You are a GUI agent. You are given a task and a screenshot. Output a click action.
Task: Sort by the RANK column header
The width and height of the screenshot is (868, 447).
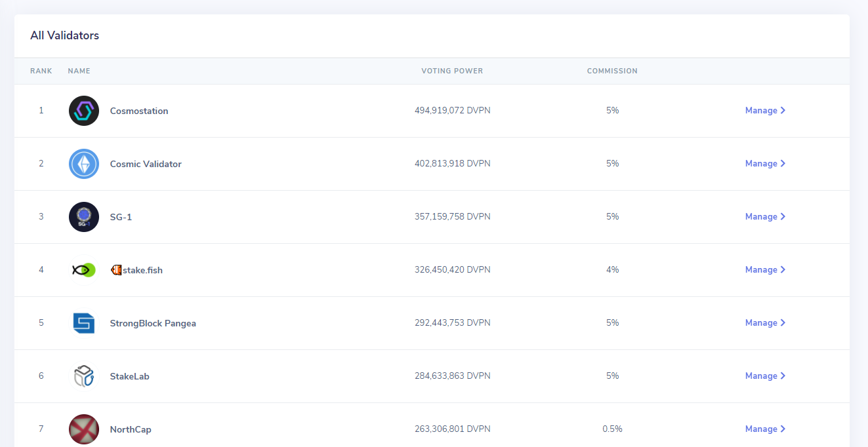[41, 71]
